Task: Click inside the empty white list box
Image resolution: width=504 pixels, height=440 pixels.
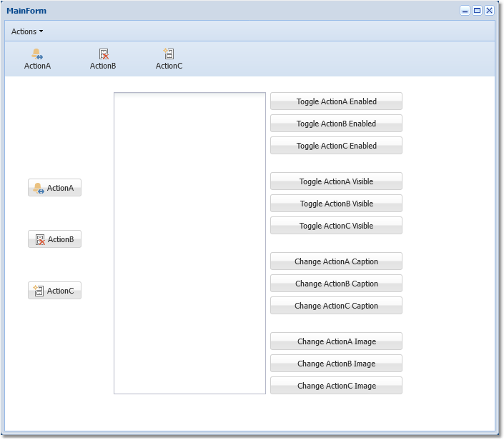Action: (189, 243)
